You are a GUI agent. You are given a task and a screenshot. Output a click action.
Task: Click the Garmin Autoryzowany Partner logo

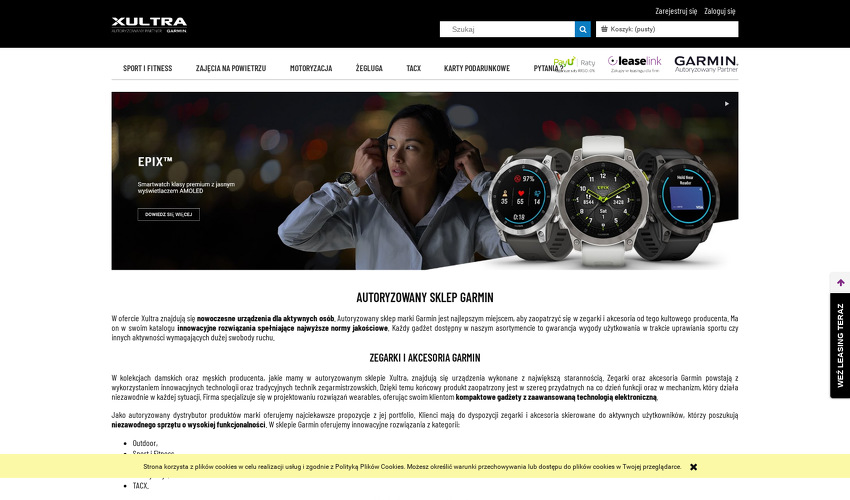[706, 64]
